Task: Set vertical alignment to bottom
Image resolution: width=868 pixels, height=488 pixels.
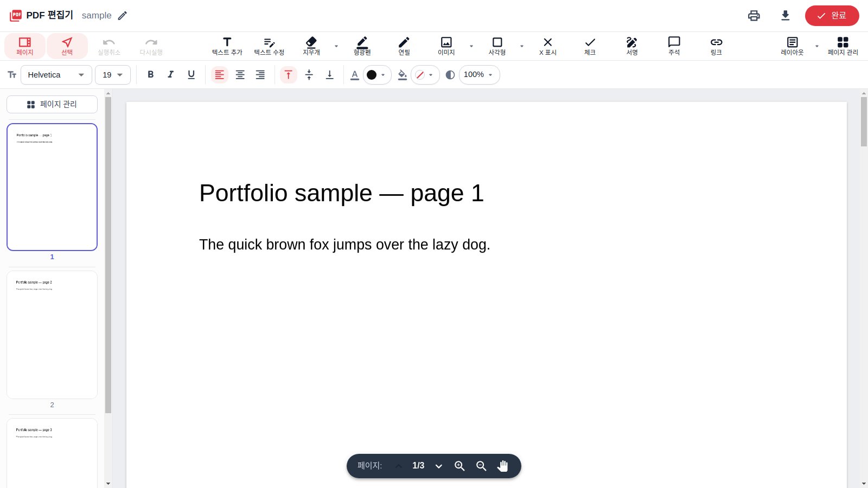Action: pyautogui.click(x=329, y=75)
